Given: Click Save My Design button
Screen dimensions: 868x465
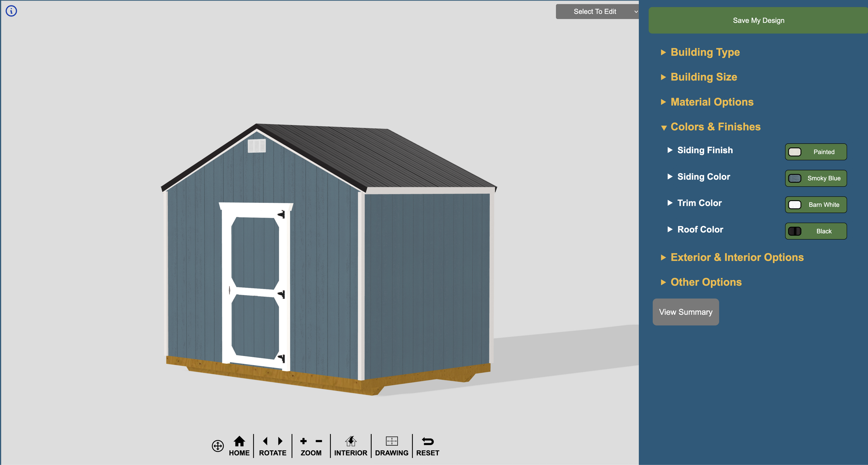Looking at the screenshot, I should [758, 21].
